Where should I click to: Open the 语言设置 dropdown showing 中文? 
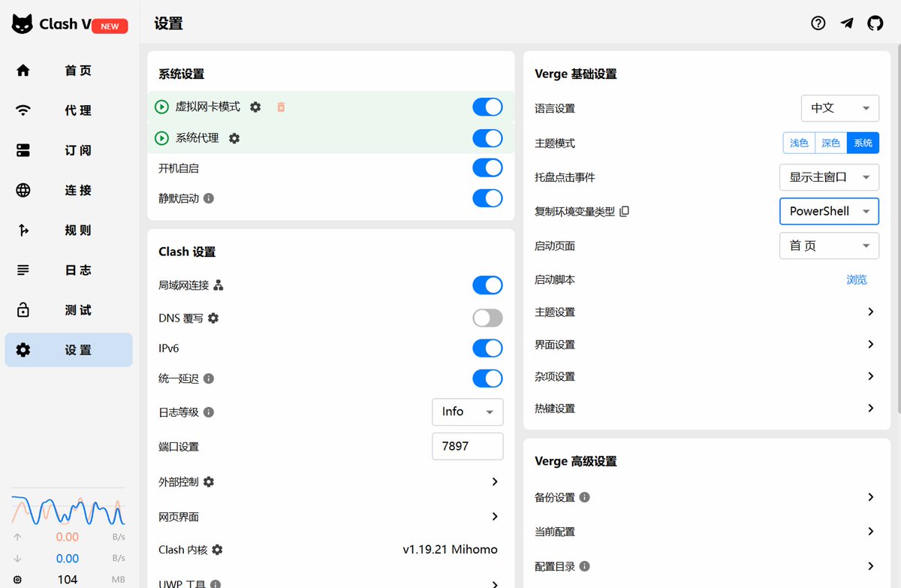(x=840, y=108)
